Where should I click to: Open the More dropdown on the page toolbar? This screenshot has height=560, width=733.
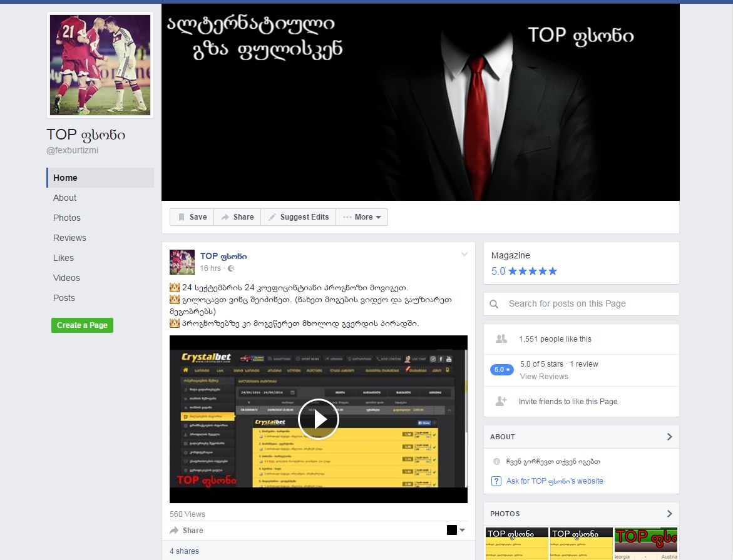click(362, 216)
